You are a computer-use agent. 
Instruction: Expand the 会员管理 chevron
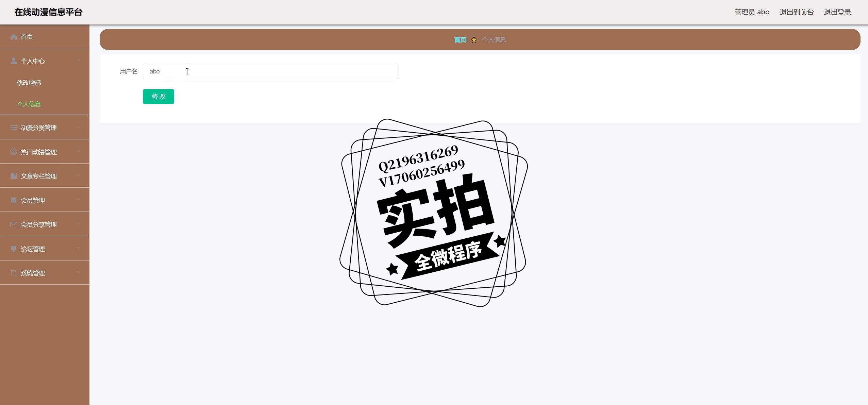pos(79,199)
